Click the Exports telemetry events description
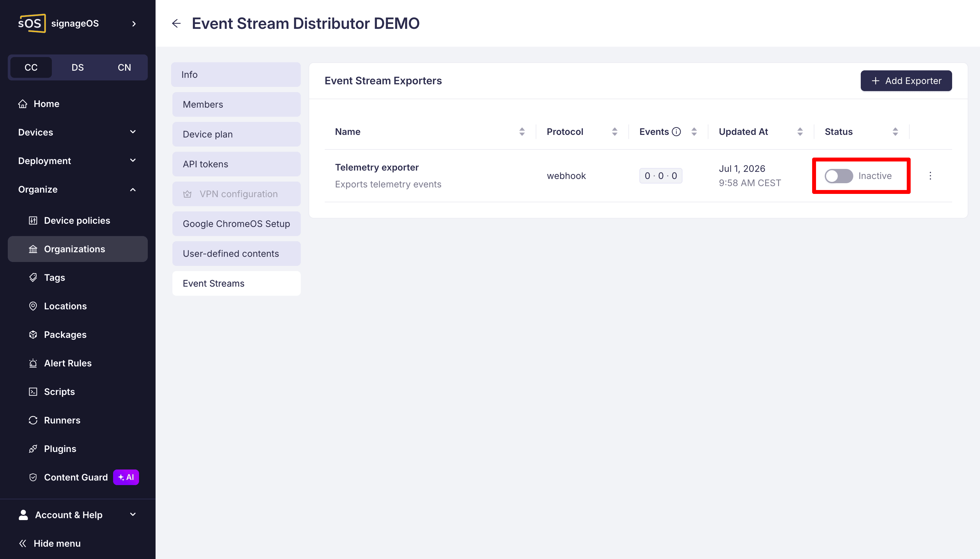980x559 pixels. tap(388, 184)
